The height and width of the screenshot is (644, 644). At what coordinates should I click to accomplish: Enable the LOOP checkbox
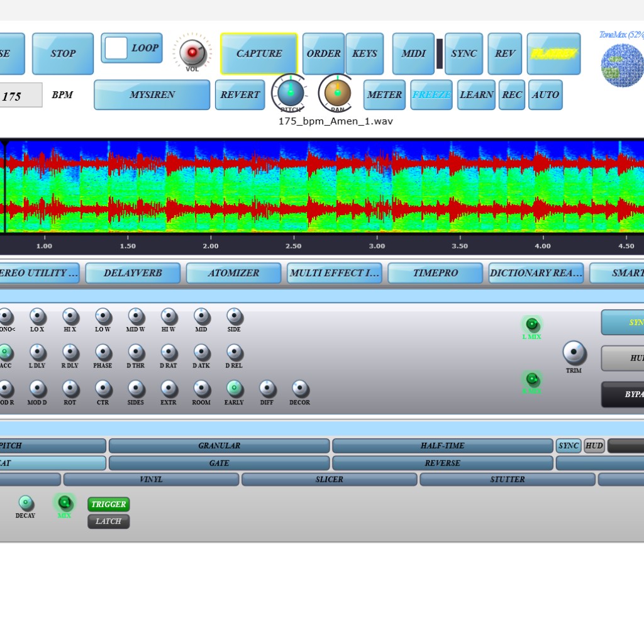coord(116,48)
